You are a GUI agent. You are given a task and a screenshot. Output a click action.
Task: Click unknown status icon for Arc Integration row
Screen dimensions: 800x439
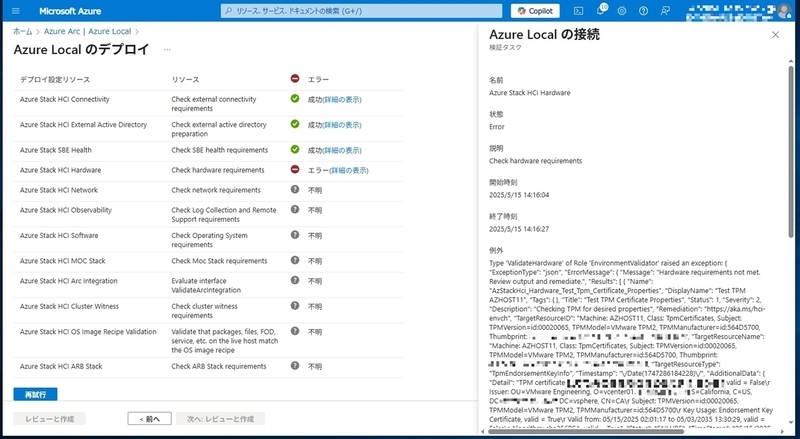pos(295,280)
